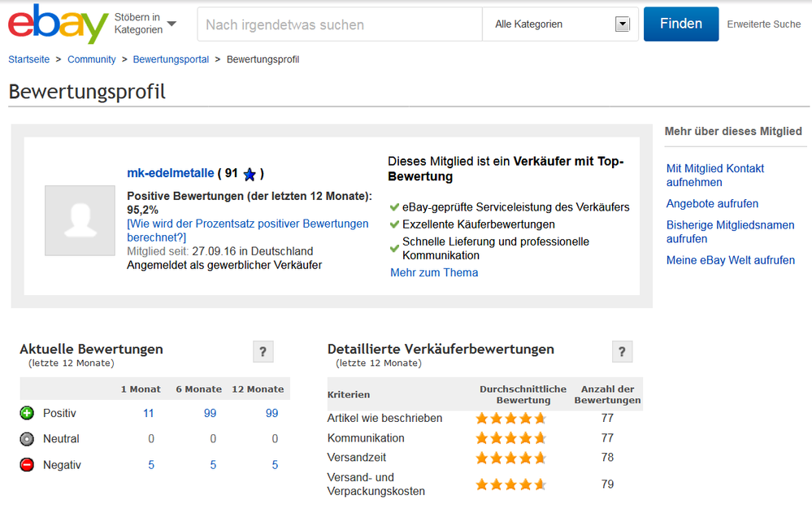Click the grey Neutral circle icon
The width and height of the screenshot is (812, 526).
pos(27,439)
